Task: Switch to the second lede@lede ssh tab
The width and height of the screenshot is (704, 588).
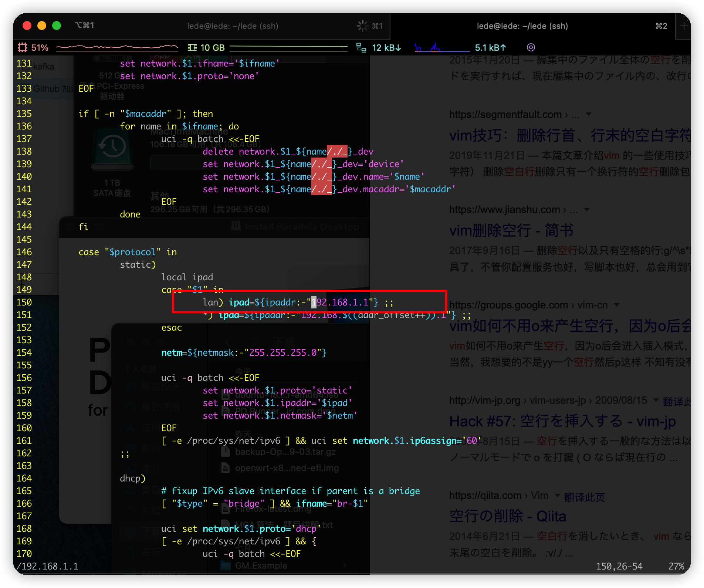Action: pos(522,26)
